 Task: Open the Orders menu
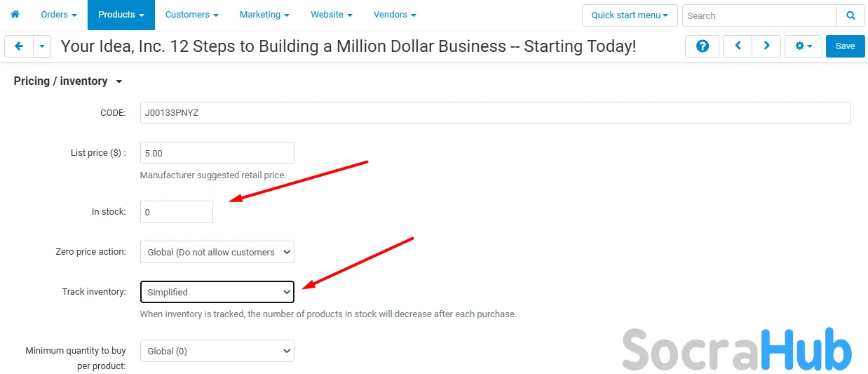pyautogui.click(x=59, y=15)
